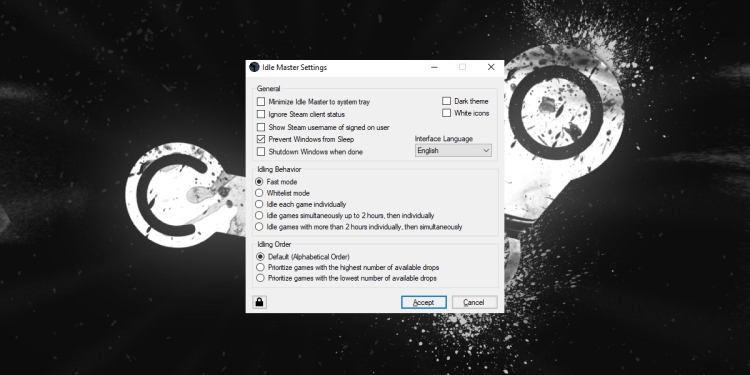Select Whitelist mode

point(259,193)
